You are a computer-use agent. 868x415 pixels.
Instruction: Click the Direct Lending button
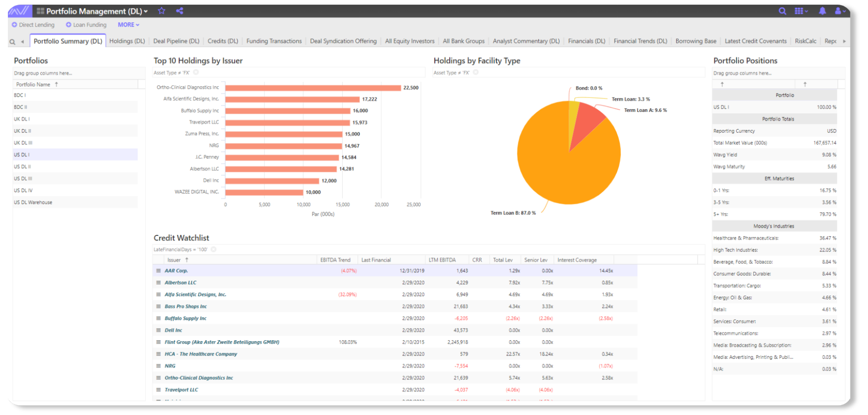click(x=33, y=25)
